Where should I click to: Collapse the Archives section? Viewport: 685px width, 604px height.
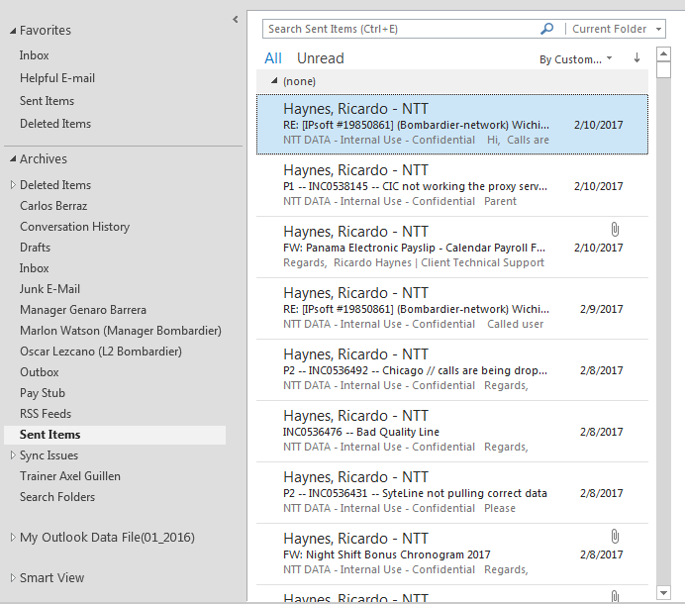point(13,159)
